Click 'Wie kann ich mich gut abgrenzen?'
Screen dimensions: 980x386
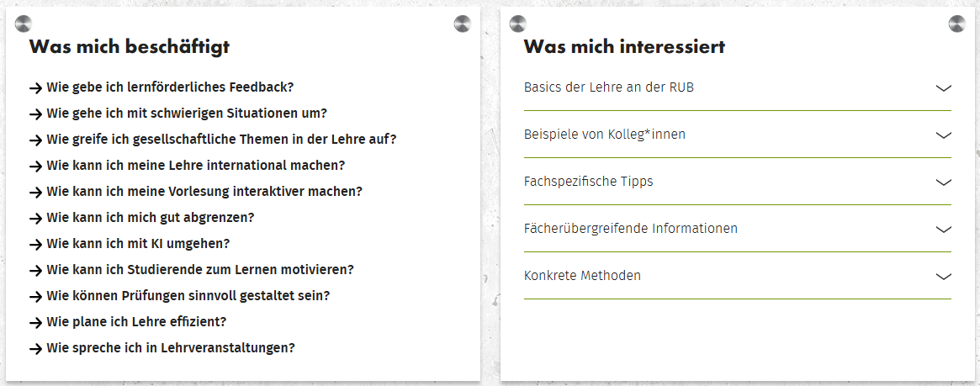[x=150, y=217]
